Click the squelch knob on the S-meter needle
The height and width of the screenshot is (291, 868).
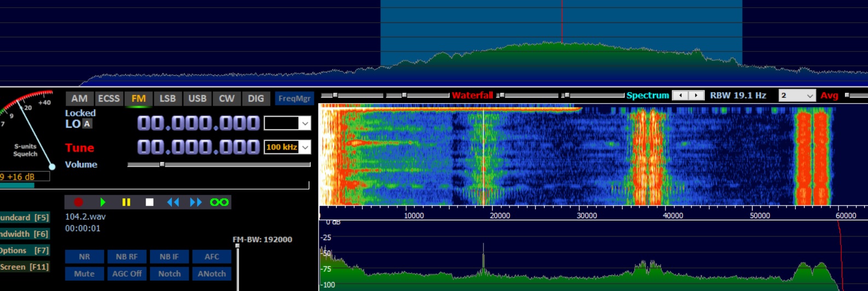[52, 167]
